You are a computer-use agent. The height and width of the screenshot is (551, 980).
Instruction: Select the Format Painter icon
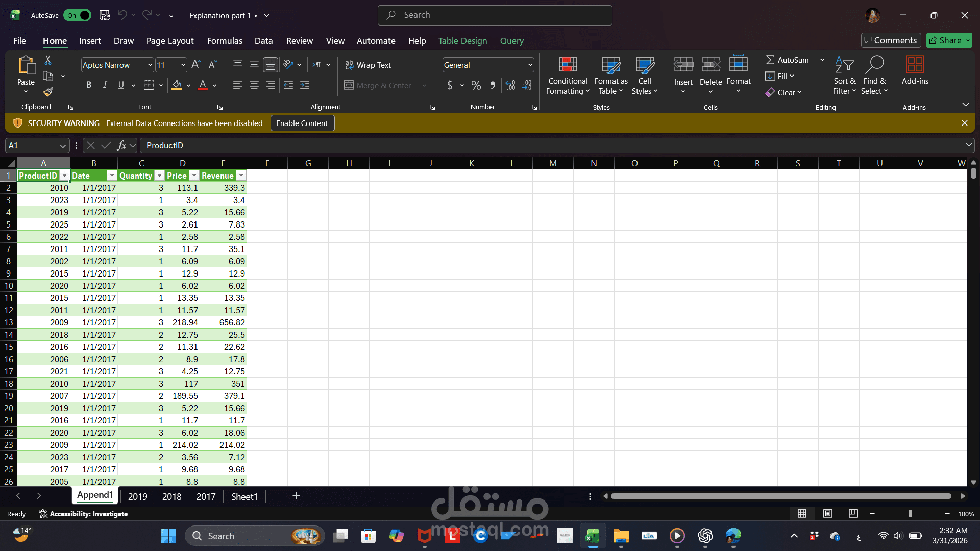(47, 92)
